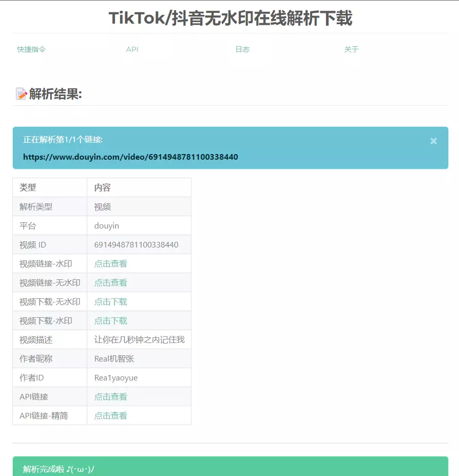Click 点击查看 for 视频链接-水印
This screenshot has height=476, width=459.
tap(110, 263)
